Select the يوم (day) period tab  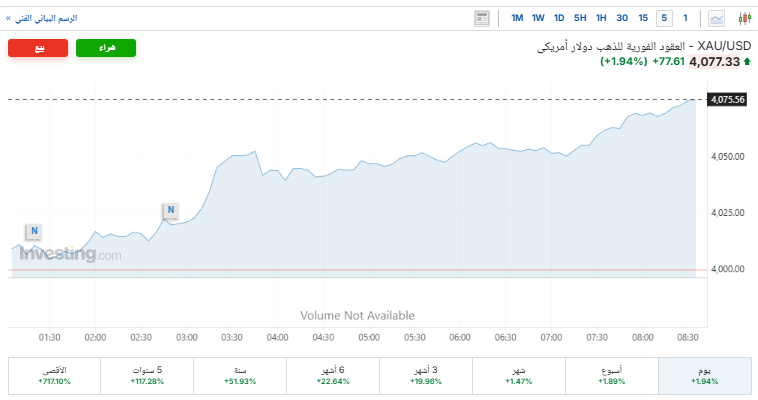pyautogui.click(x=704, y=375)
